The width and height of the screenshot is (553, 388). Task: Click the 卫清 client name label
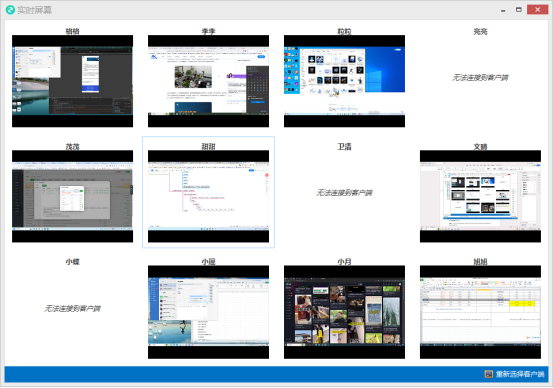tap(344, 146)
